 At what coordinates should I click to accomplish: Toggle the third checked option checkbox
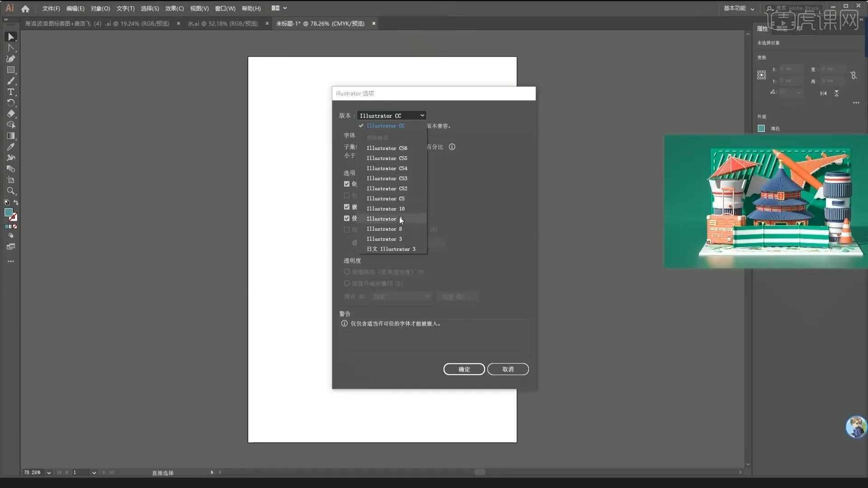coord(347,218)
